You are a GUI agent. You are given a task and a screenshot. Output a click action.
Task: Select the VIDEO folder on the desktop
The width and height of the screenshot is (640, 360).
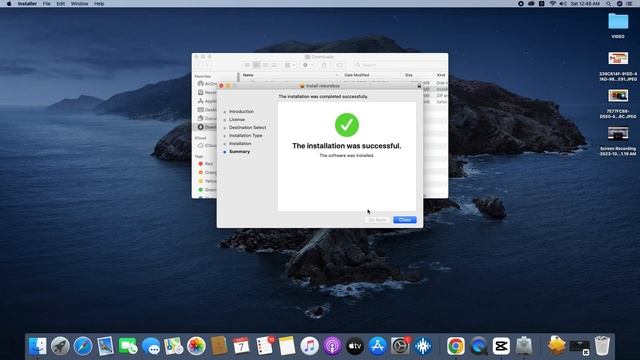618,25
